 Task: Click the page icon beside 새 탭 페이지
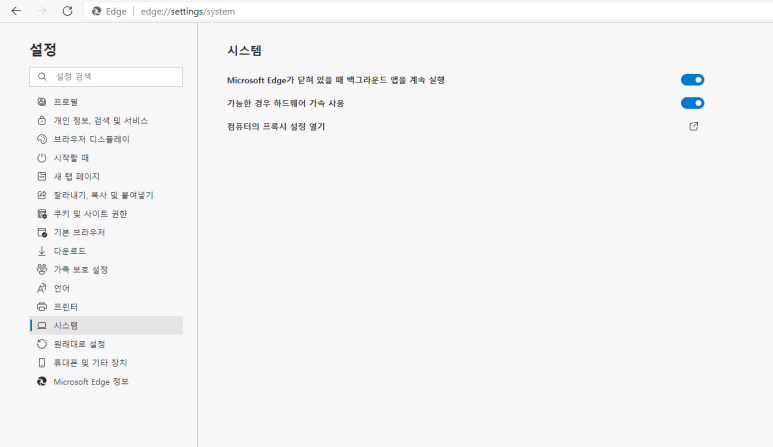(42, 176)
